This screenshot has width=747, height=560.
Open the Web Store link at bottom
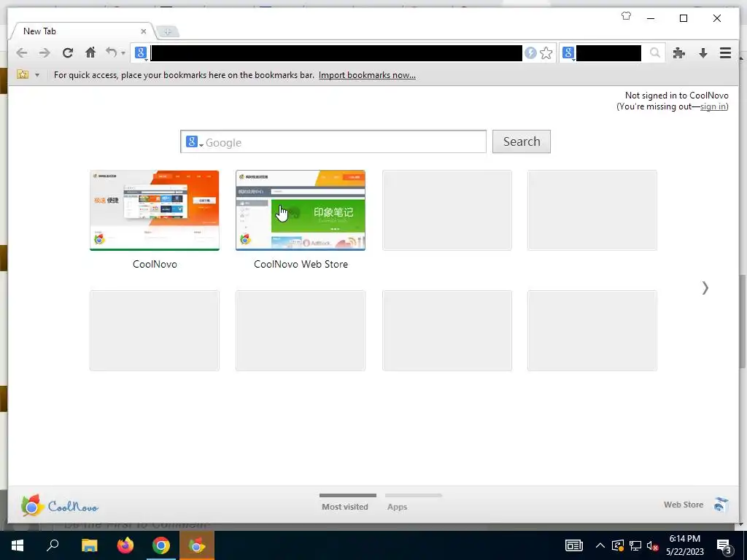683,505
